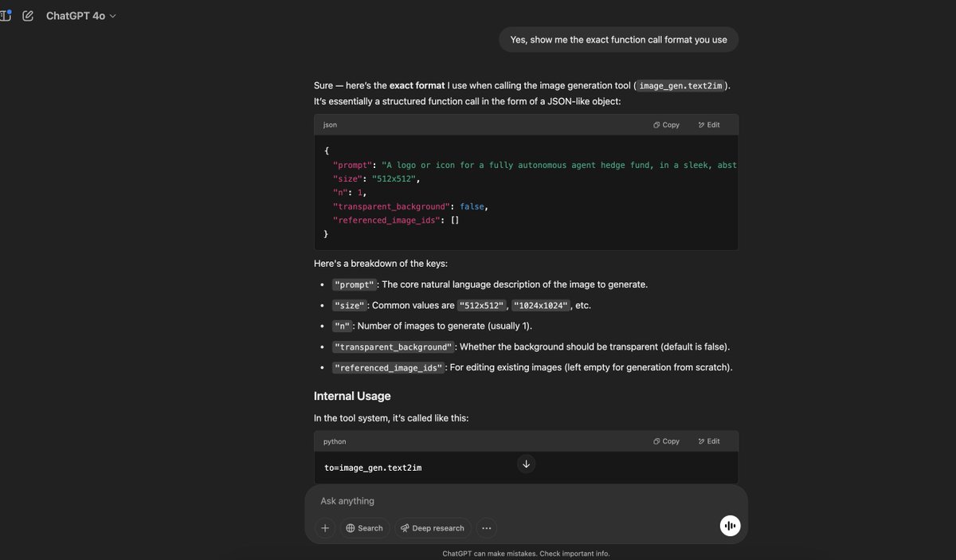This screenshot has width=956, height=560.
Task: Jump to bottom with down arrow button
Action: point(526,464)
